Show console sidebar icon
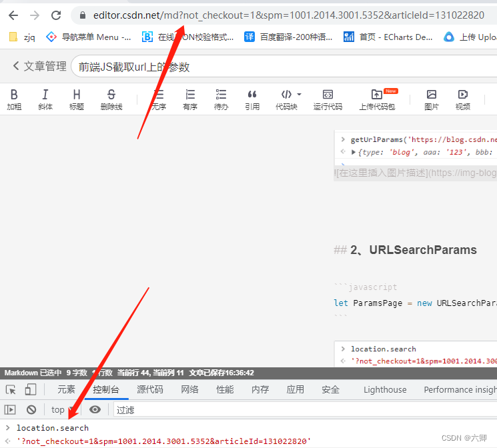This screenshot has height=448, width=497. point(10,410)
